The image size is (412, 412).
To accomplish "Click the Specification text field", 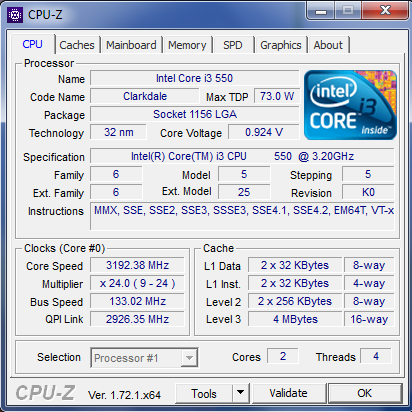I will (242, 156).
